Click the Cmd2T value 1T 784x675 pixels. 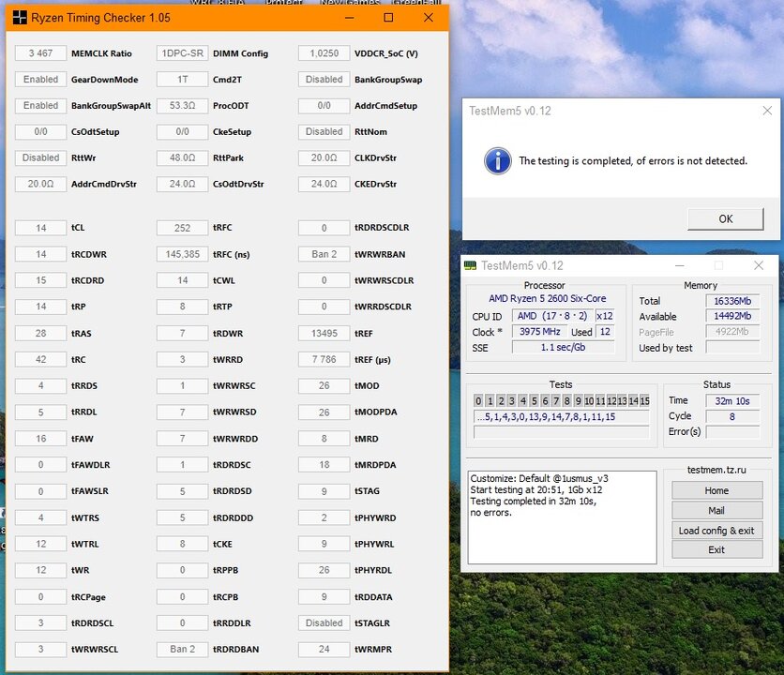coord(183,79)
